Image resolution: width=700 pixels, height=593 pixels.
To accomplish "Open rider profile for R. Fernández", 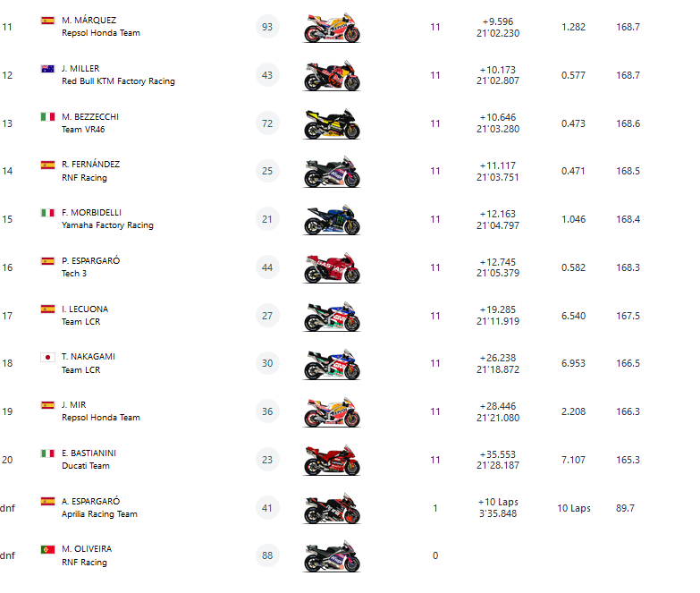I will pos(90,165).
